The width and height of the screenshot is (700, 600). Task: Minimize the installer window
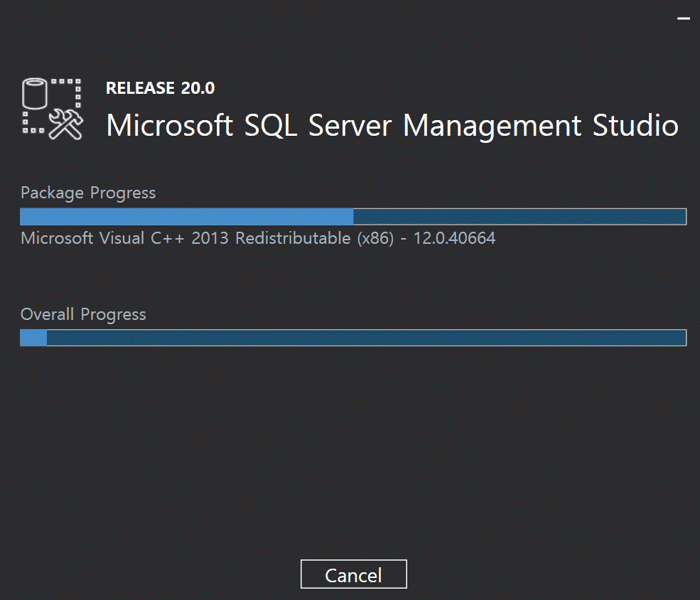coord(684,18)
